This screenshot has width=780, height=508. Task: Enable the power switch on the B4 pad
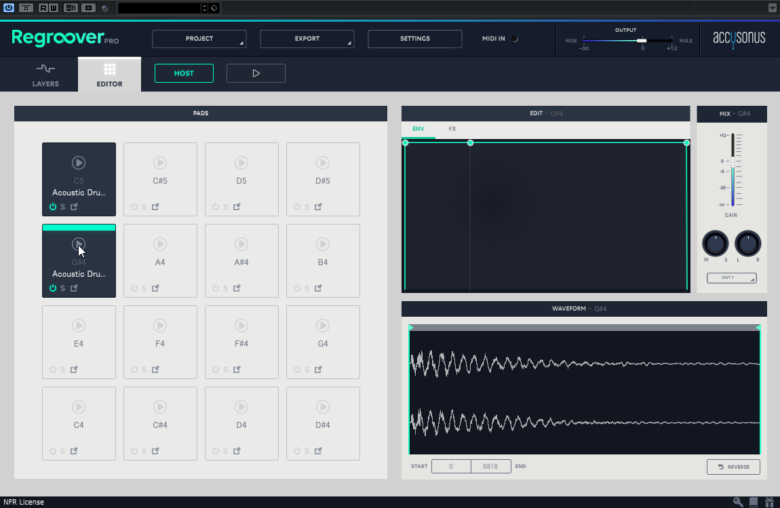(296, 289)
